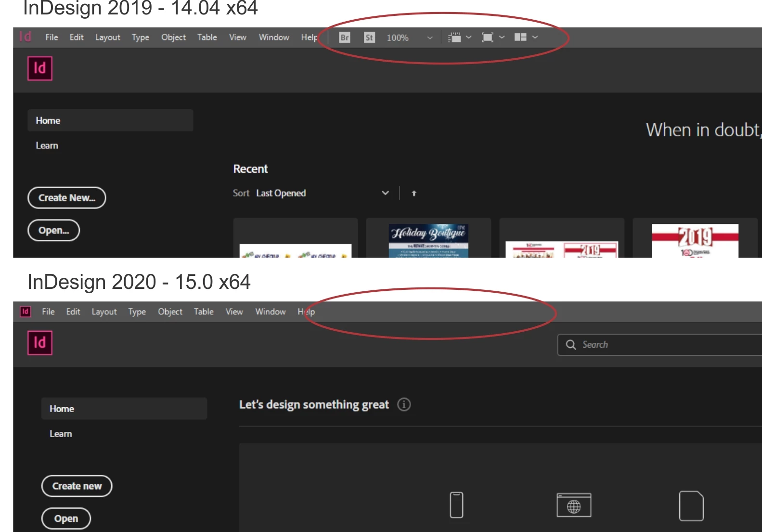Open Object menu in InDesign 2020

pos(170,311)
